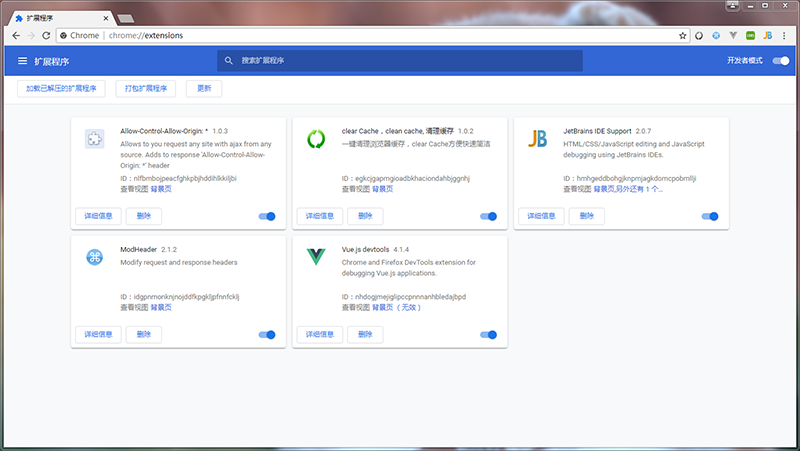Select the 扩展程序 browser tab
Viewport: 800px width, 451px height.
60,18
